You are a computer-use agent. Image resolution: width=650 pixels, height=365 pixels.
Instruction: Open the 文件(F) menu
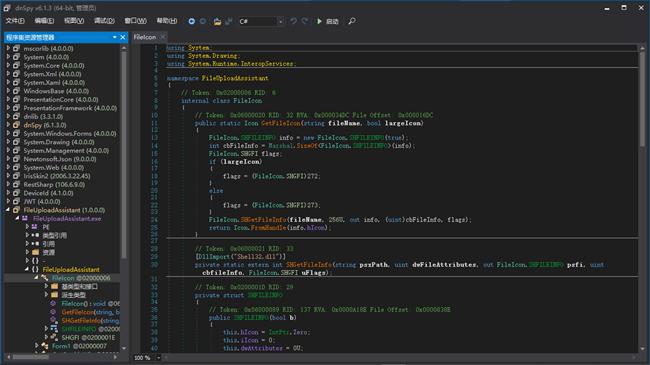(15, 21)
